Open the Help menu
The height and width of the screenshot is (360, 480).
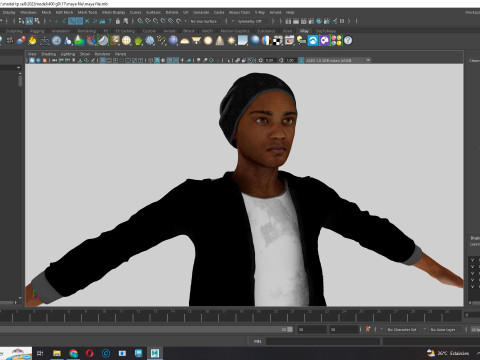pos(290,12)
